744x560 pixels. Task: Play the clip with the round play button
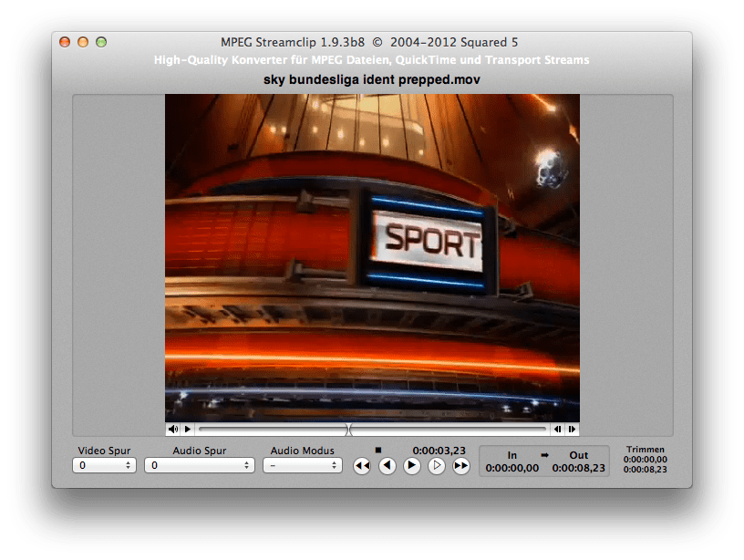click(x=412, y=466)
